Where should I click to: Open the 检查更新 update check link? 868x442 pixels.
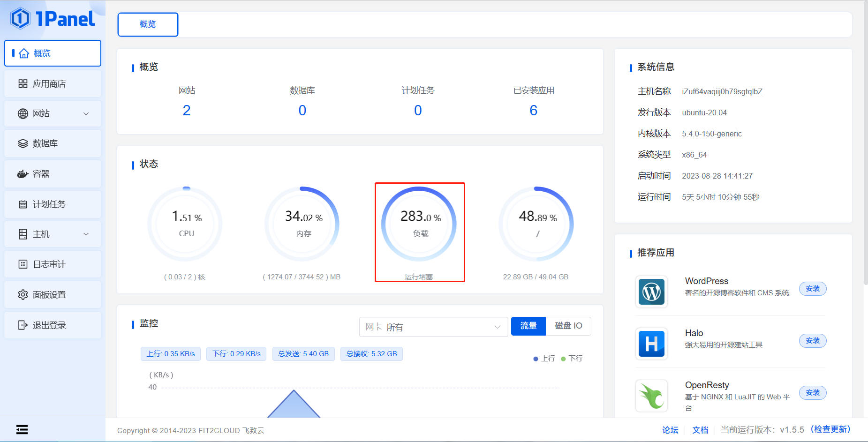[x=831, y=429]
